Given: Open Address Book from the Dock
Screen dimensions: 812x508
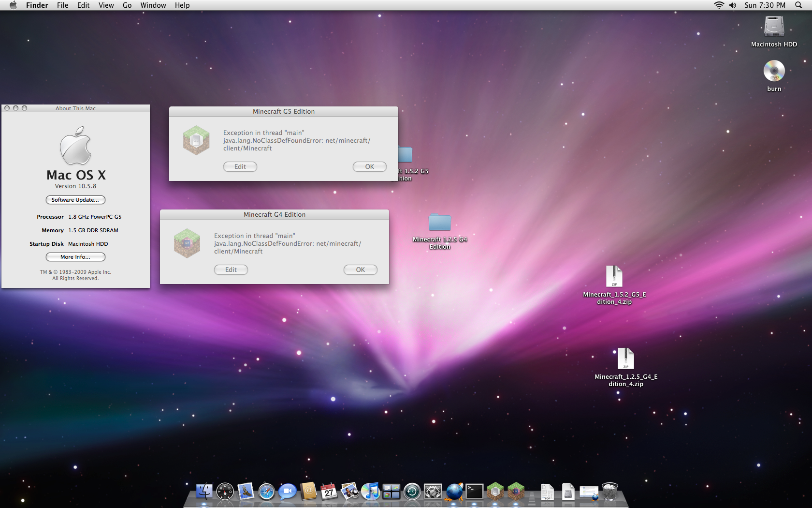Looking at the screenshot, I should coord(308,491).
